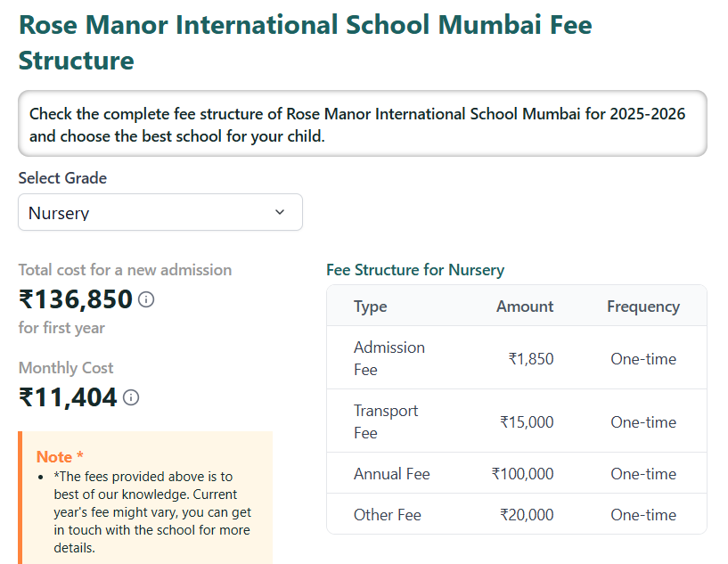Click the One-time frequency next to Admission Fee

click(x=643, y=358)
